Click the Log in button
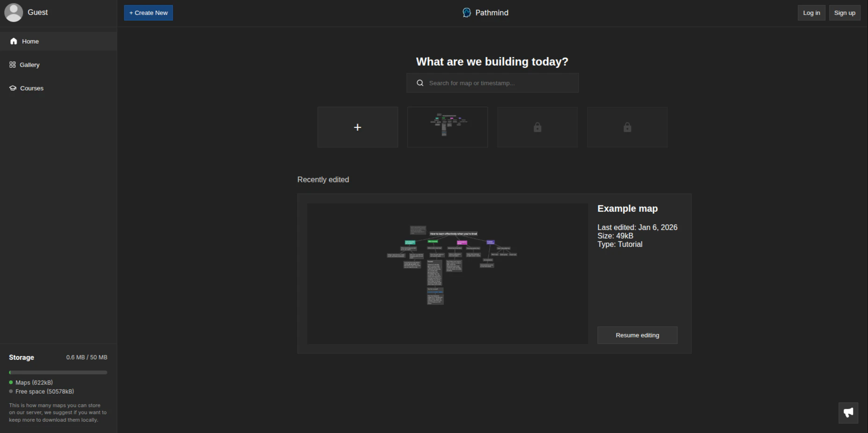Screen dimensions: 868x433 (811, 13)
